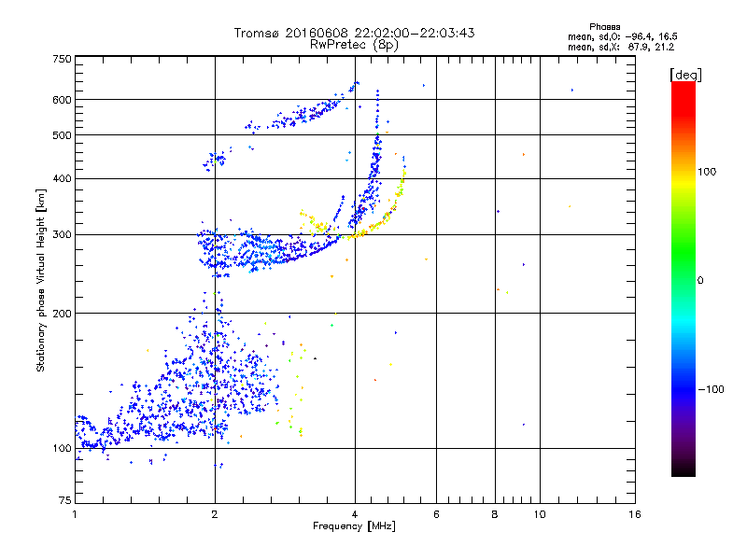Click the x-axis tick label '1'

tap(75, 514)
